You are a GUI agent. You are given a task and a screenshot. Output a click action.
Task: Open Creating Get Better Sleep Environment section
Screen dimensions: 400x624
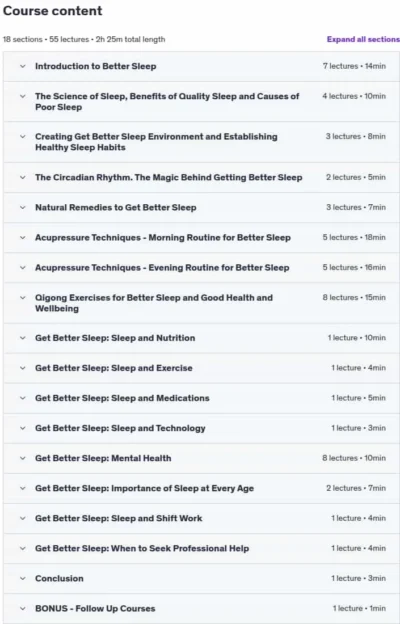[201, 142]
